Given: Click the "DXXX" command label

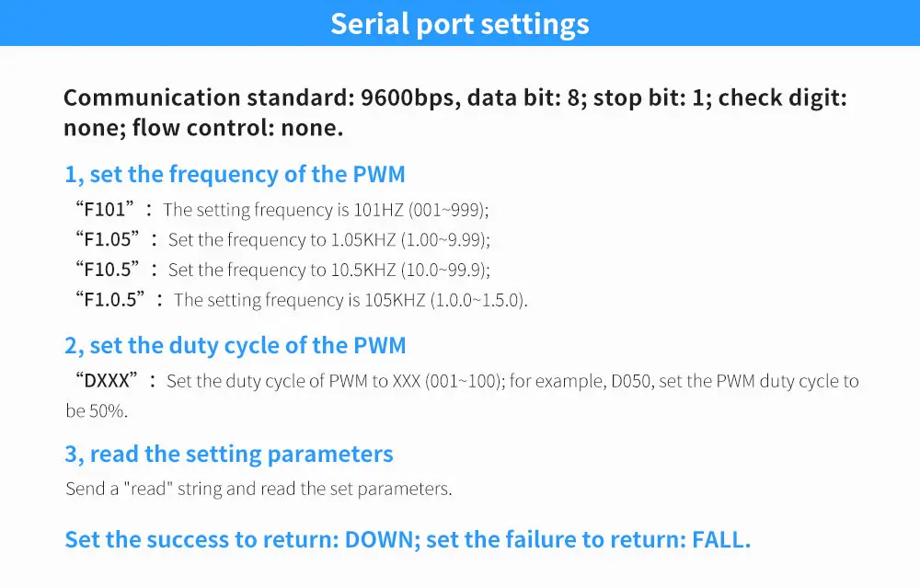Looking at the screenshot, I should pyautogui.click(x=106, y=380).
